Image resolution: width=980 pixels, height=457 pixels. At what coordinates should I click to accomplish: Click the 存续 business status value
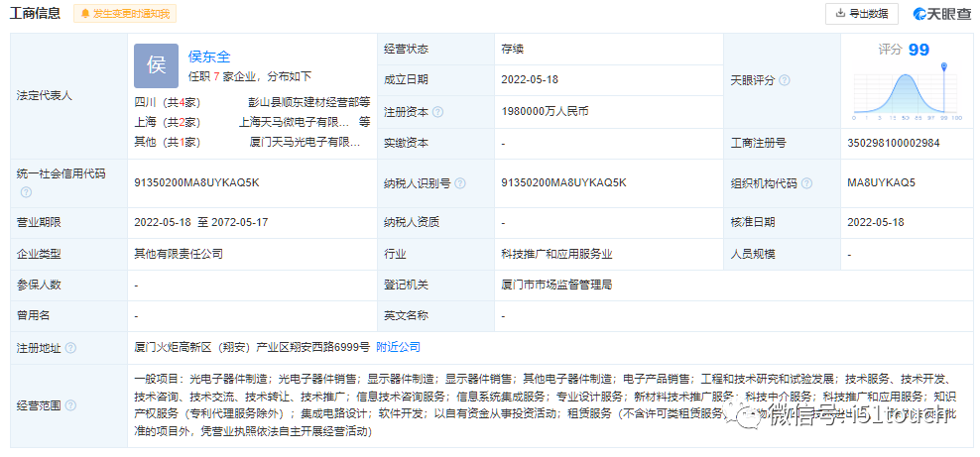click(x=513, y=50)
